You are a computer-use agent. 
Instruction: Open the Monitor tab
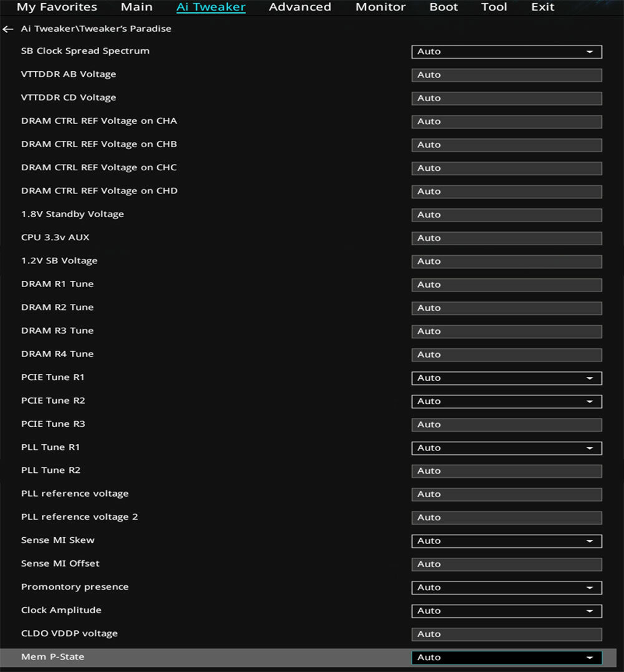[x=381, y=7]
